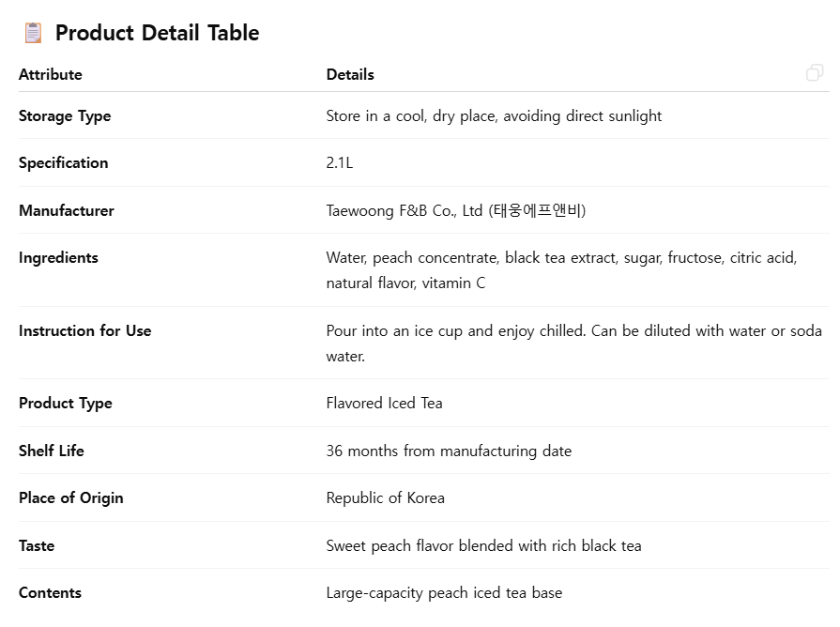Select the Instruction for Use label
This screenshot has width=840, height=627.
[84, 330]
